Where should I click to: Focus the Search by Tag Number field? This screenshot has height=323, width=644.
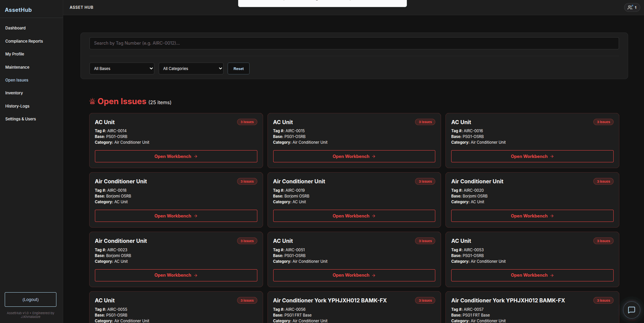point(354,43)
